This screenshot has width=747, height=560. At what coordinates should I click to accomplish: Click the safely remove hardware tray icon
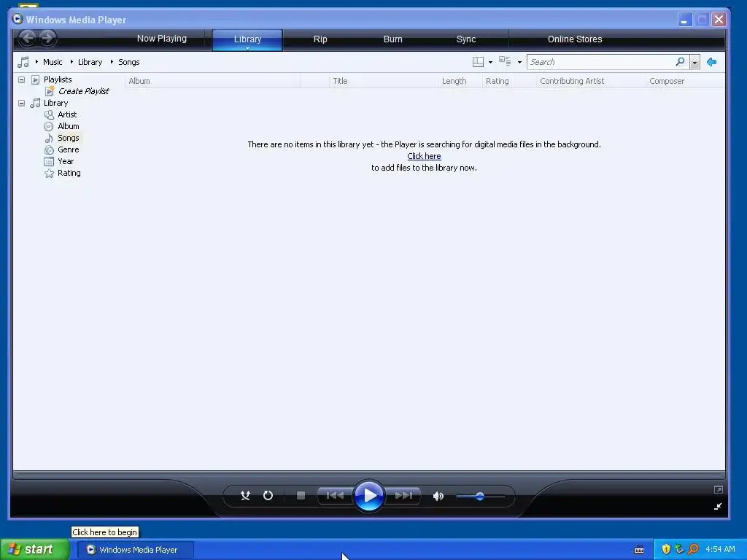click(679, 550)
